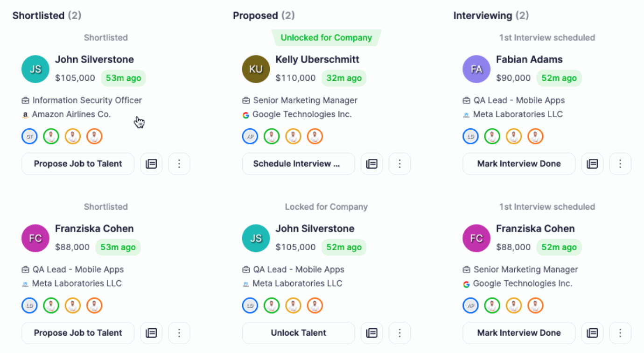The image size is (644, 353).
Task: Expand three-dot menu next to Unlock Talent
Action: click(399, 333)
